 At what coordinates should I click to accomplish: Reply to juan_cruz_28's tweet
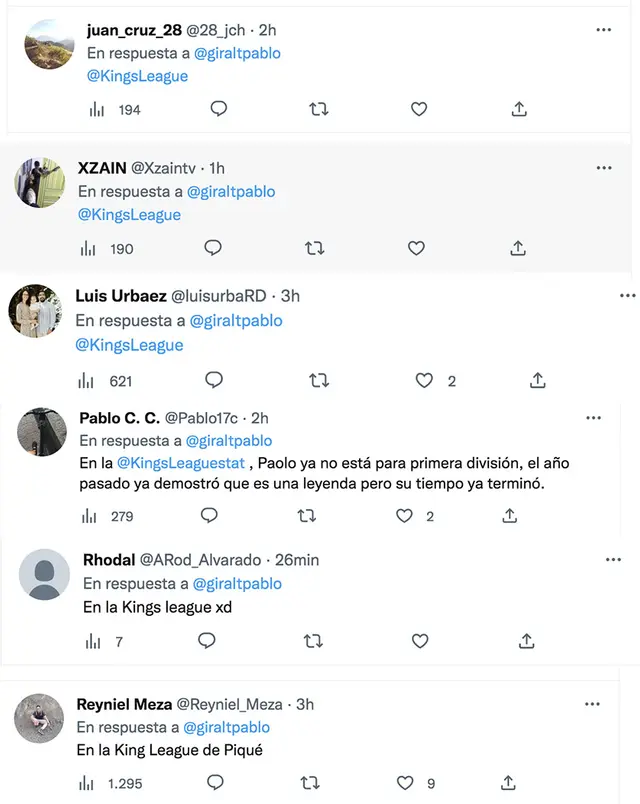coord(218,109)
